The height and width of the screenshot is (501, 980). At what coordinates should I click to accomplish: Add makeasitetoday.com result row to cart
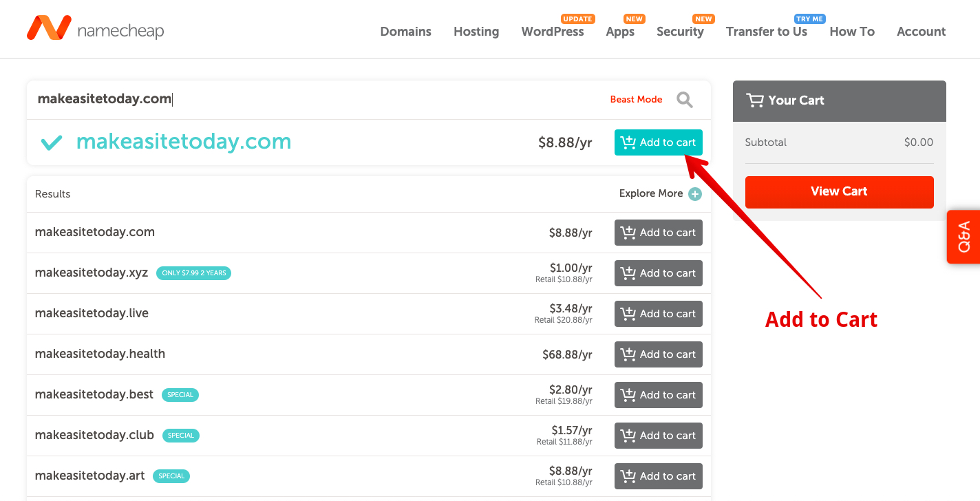(x=659, y=233)
